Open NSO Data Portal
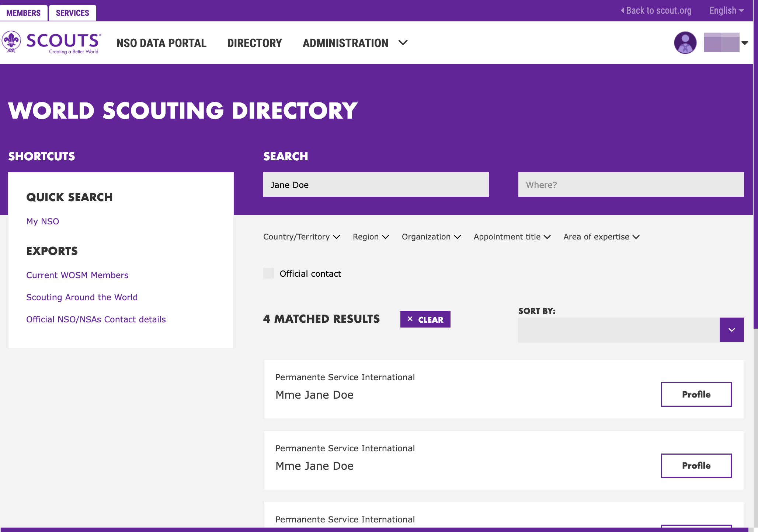758x532 pixels. 161,43
